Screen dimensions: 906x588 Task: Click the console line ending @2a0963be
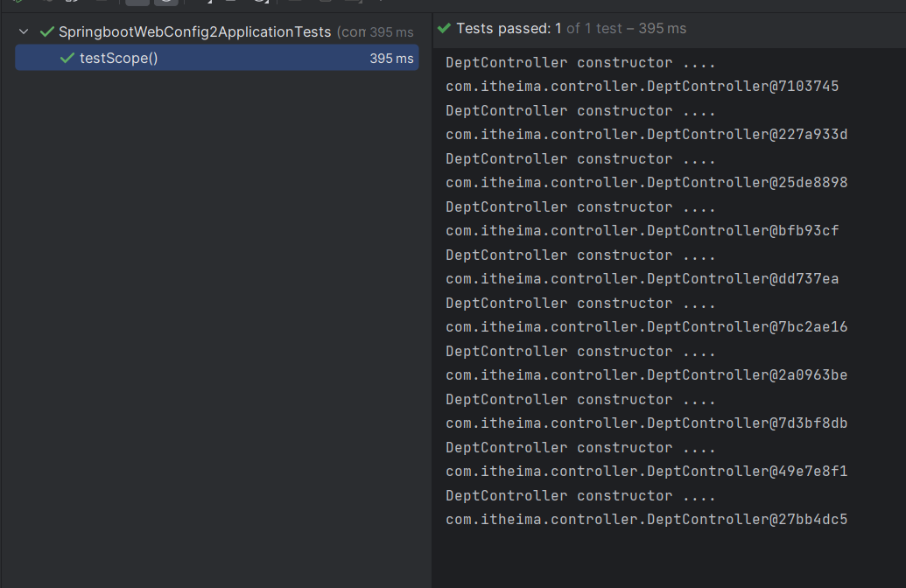pos(646,375)
